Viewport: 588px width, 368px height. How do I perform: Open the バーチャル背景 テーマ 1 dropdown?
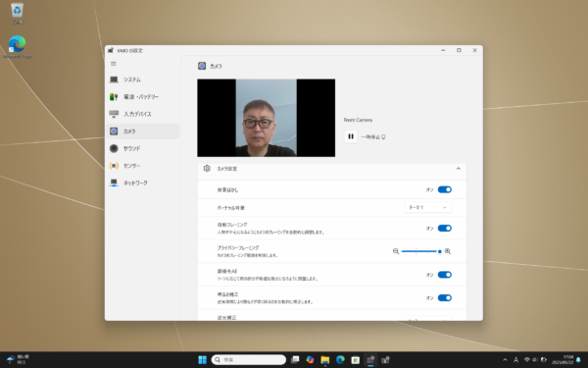click(428, 207)
